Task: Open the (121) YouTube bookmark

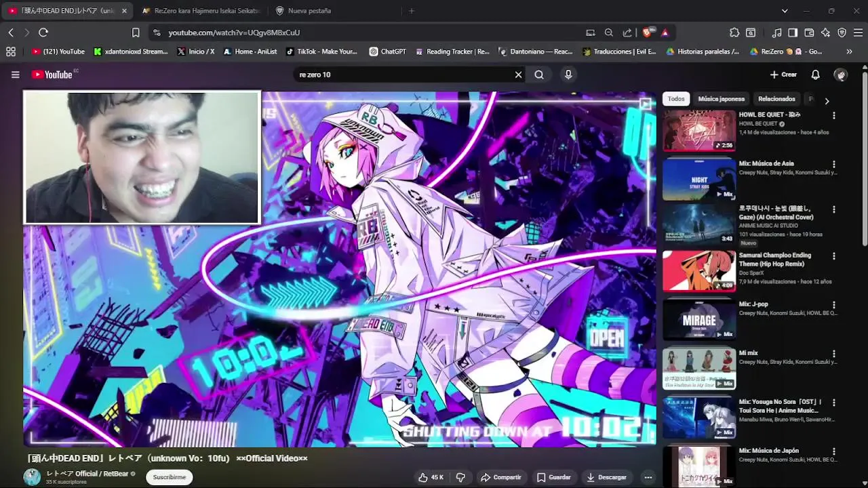Action: pos(58,52)
